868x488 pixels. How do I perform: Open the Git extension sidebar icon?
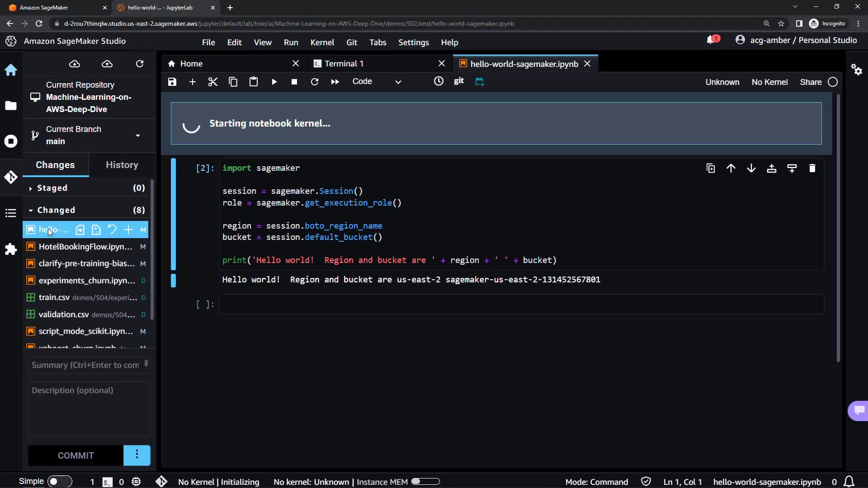[x=11, y=177]
